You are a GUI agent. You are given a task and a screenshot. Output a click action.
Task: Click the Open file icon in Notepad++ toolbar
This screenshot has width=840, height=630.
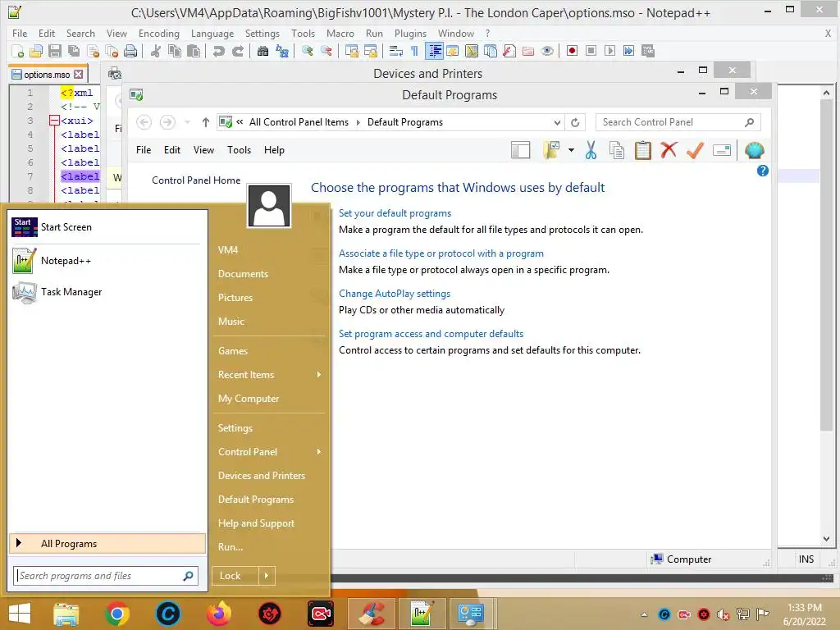36,51
